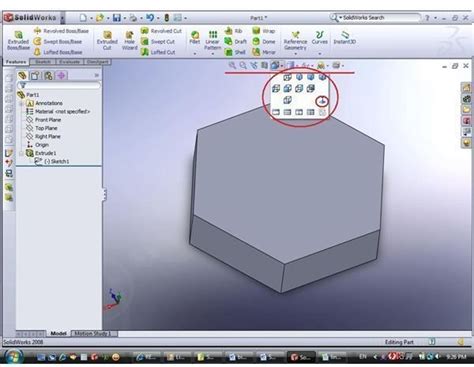Select the Zoom to Area icon

(x=243, y=65)
